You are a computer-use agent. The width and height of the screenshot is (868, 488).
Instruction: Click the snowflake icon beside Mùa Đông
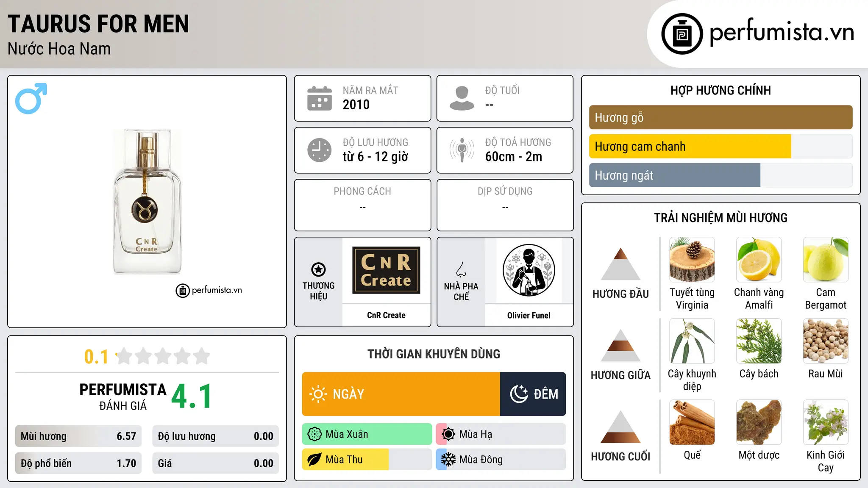click(x=448, y=460)
